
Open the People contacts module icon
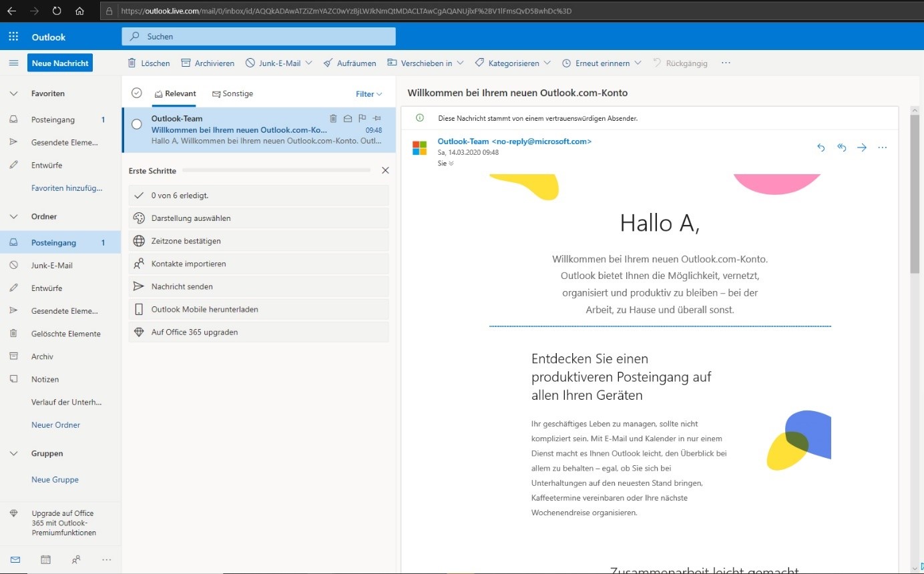coord(76,559)
